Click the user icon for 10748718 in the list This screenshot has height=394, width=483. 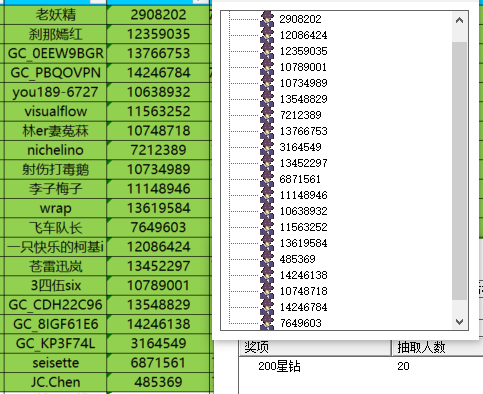(267, 291)
